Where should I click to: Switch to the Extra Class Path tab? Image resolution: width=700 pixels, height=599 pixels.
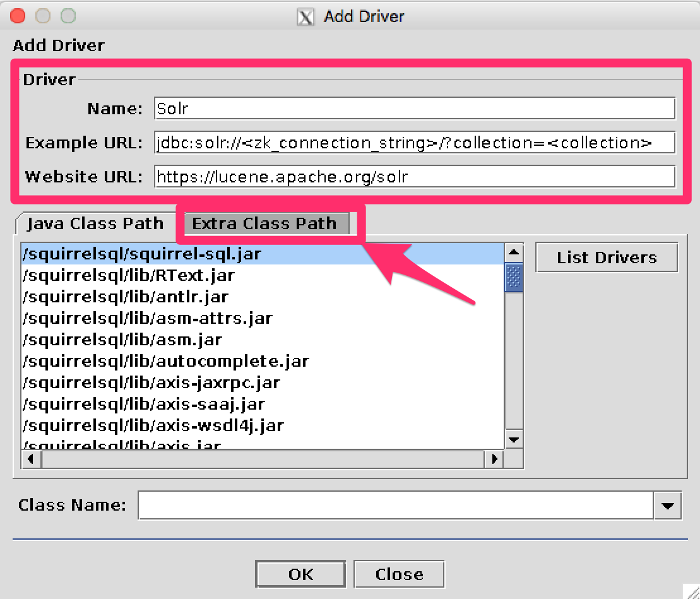click(x=264, y=224)
